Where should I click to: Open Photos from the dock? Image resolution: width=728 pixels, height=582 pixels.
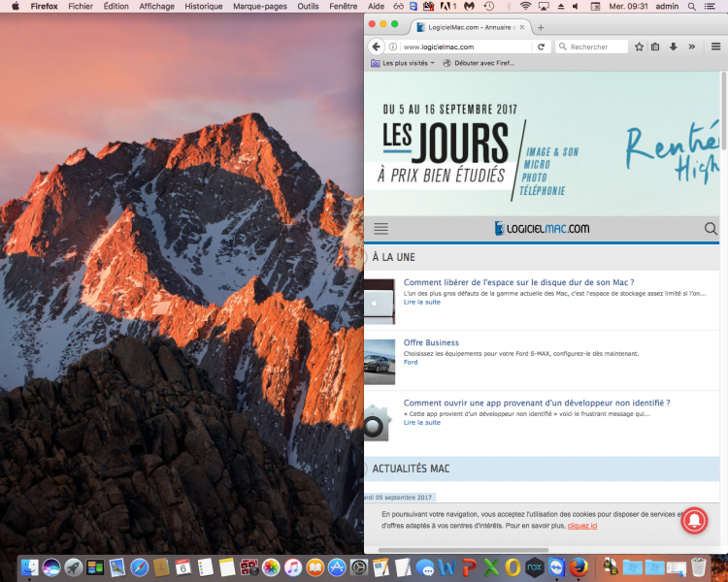click(x=271, y=567)
